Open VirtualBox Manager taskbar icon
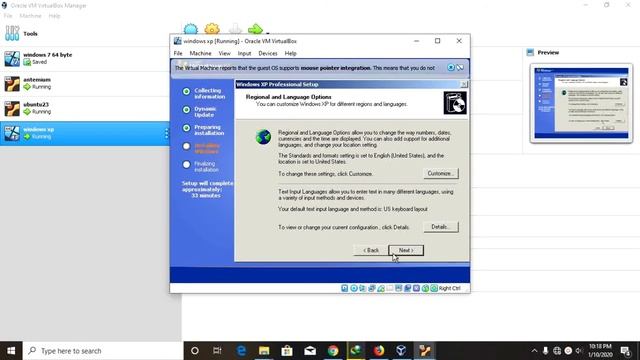640x360 pixels. click(402, 351)
